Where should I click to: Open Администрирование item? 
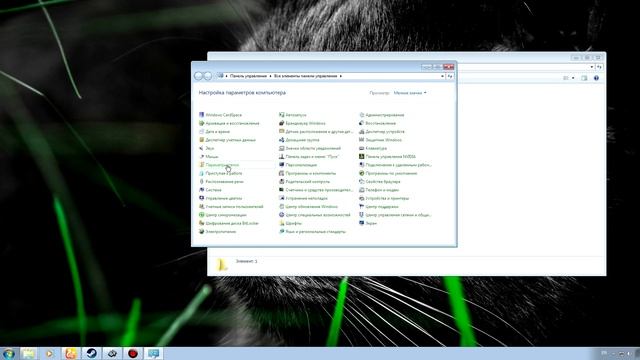tap(382, 115)
